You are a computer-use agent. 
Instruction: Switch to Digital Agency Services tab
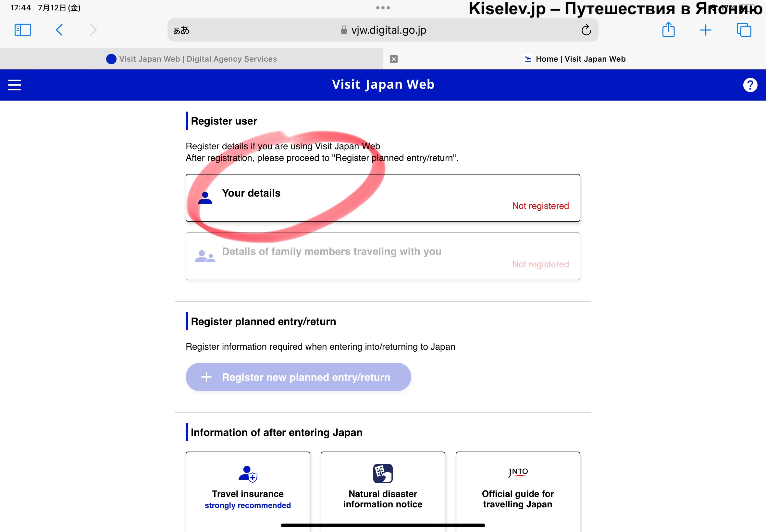click(x=191, y=59)
